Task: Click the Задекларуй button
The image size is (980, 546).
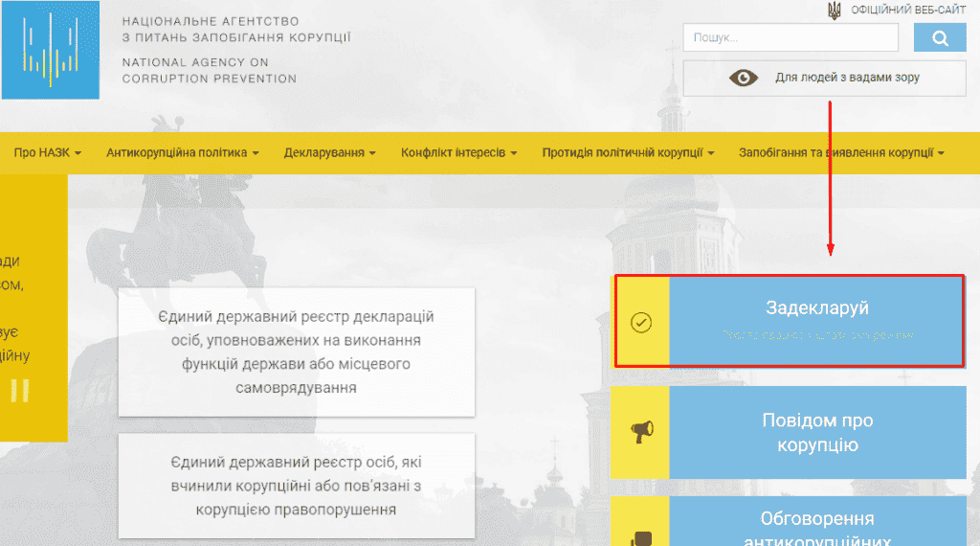Action: tap(816, 321)
